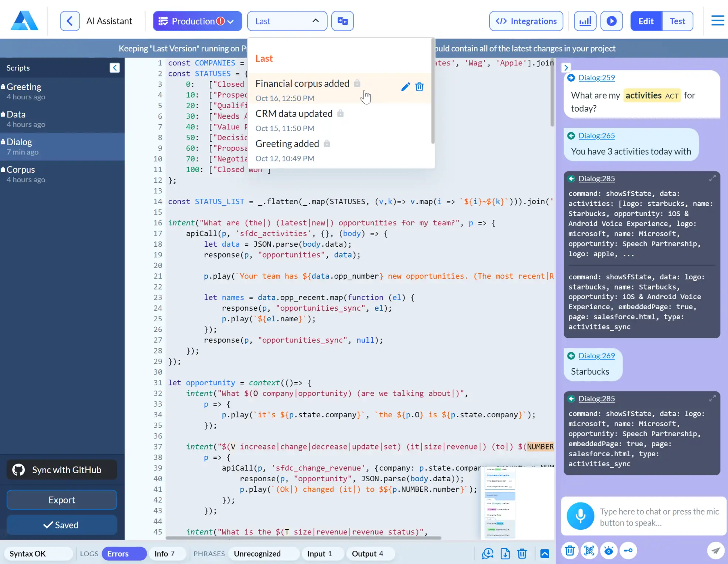The height and width of the screenshot is (564, 728).
Task: Click the key icon in chat toolbar
Action: tap(629, 550)
